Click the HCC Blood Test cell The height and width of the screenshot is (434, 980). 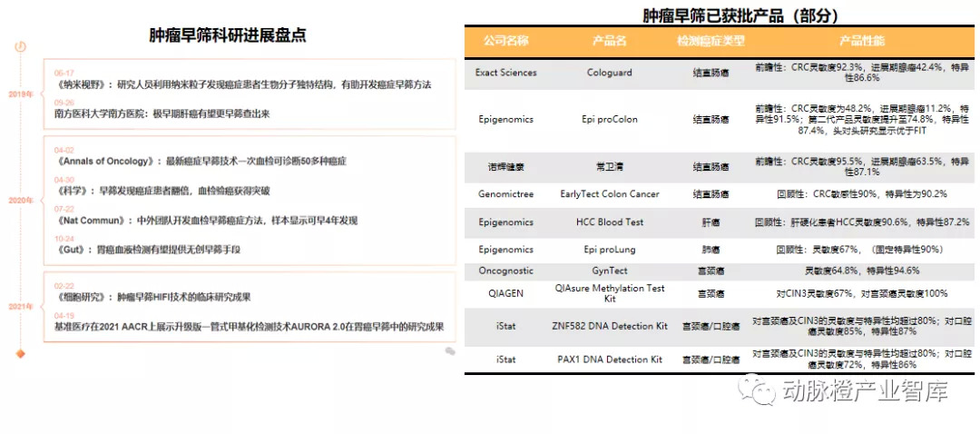click(x=609, y=222)
